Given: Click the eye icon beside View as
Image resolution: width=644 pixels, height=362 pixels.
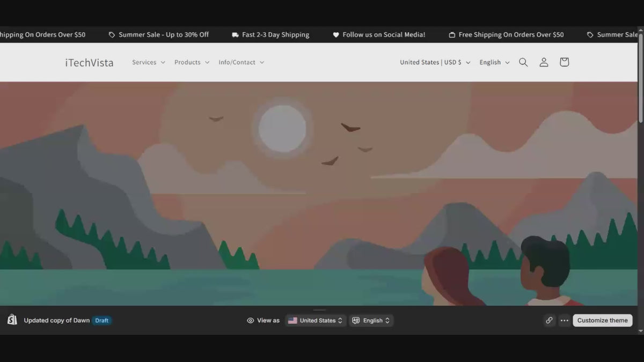Looking at the screenshot, I should [x=250, y=320].
